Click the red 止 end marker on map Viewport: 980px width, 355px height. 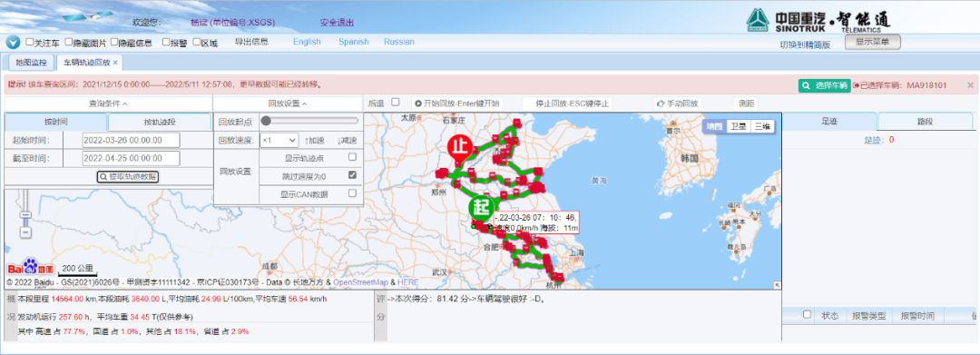(459, 147)
